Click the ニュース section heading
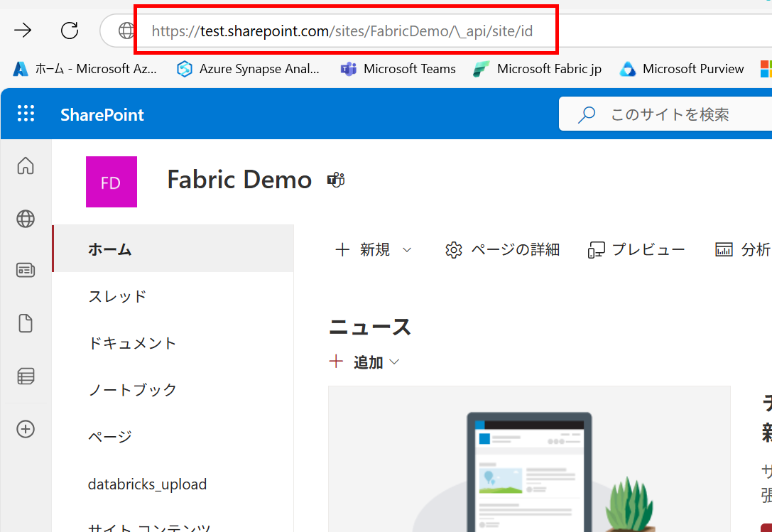Image resolution: width=772 pixels, height=532 pixels. pyautogui.click(x=370, y=327)
